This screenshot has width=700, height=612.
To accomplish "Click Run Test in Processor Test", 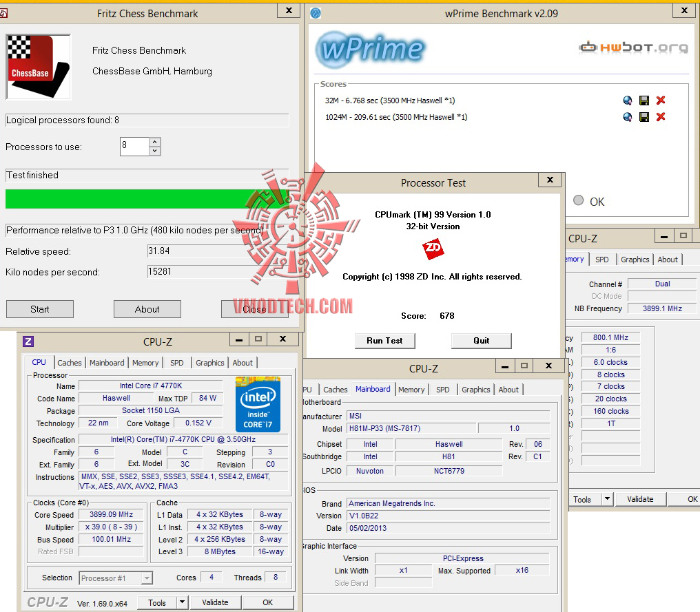I will pyautogui.click(x=385, y=341).
